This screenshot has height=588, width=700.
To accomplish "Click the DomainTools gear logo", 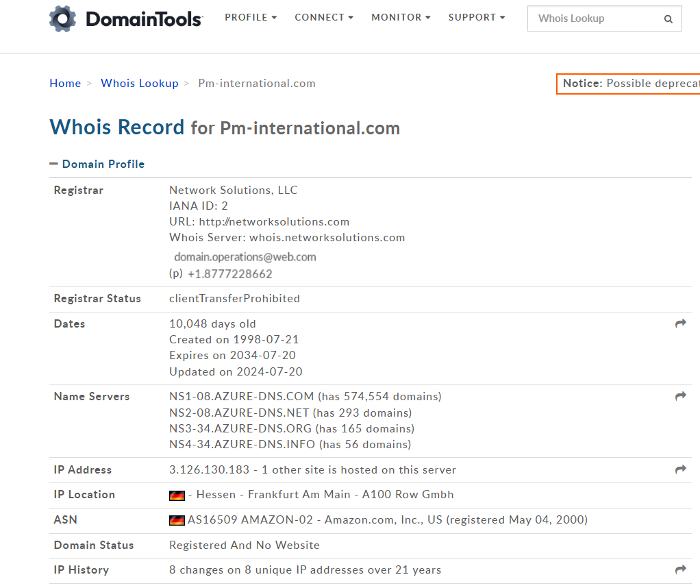I will pyautogui.click(x=63, y=19).
